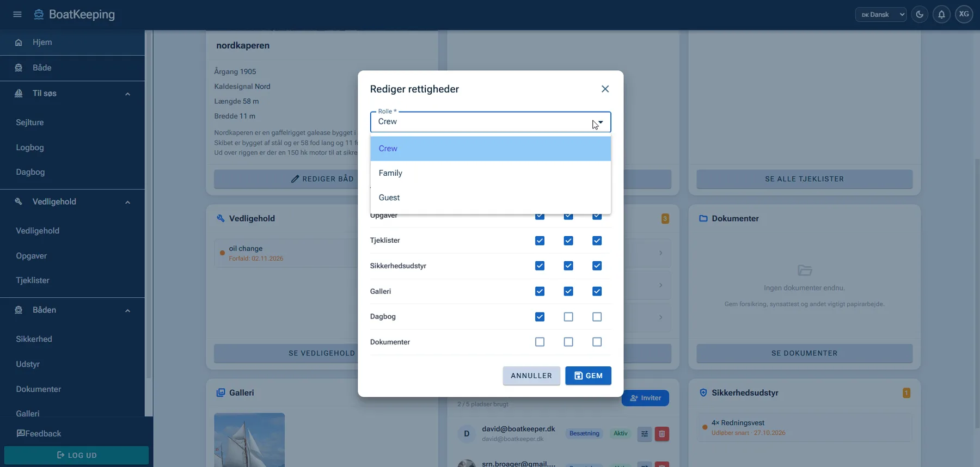Image resolution: width=980 pixels, height=467 pixels.
Task: Open the DK Dansk language dropdown
Action: coord(881,15)
